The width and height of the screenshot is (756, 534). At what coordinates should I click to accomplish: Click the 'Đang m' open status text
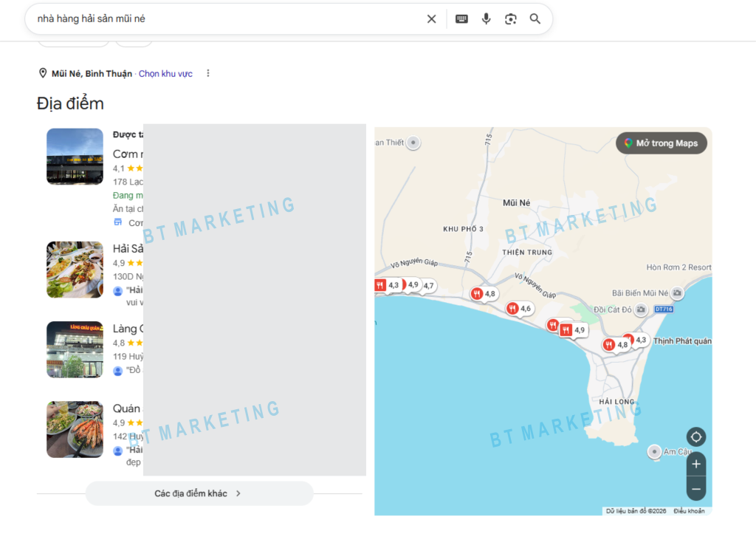tap(128, 196)
